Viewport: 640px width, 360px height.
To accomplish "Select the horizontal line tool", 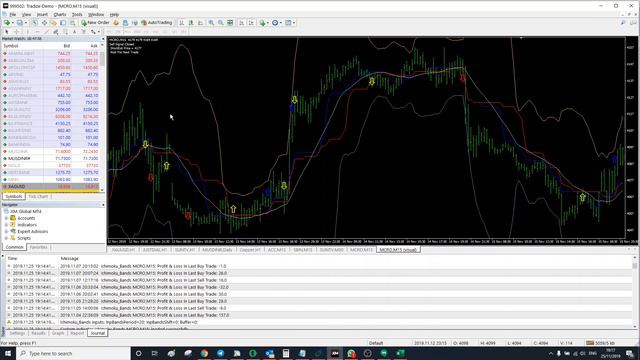I will click(x=38, y=31).
